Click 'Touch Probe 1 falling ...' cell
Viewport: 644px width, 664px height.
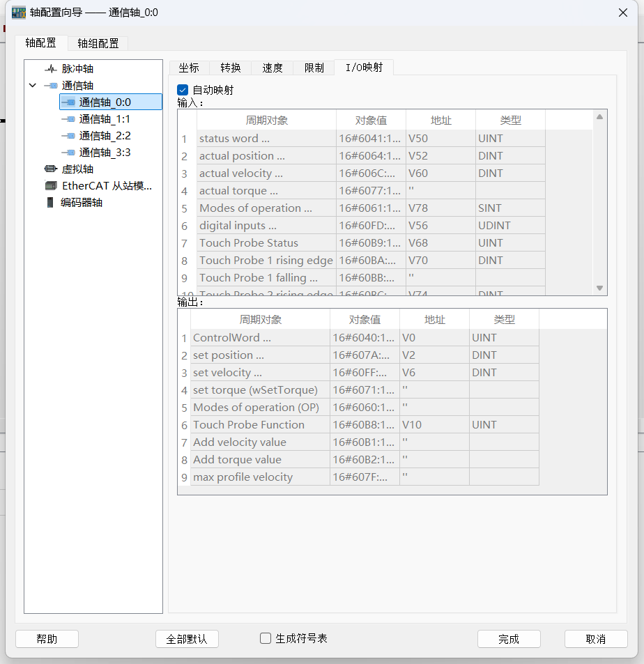[266, 277]
